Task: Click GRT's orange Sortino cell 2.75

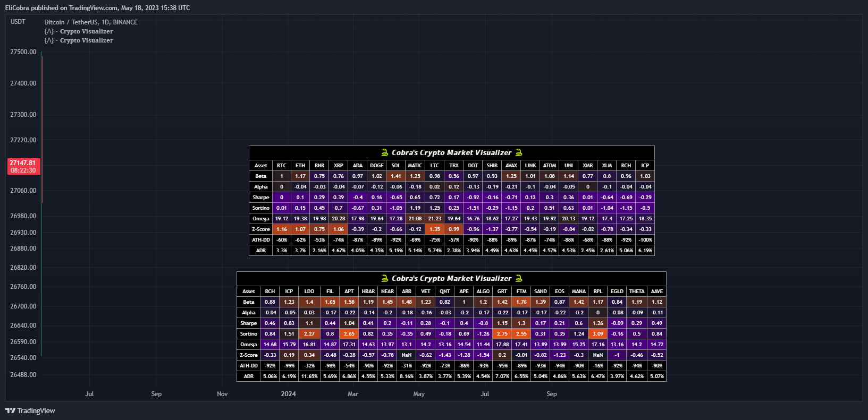Action: click(x=502, y=334)
